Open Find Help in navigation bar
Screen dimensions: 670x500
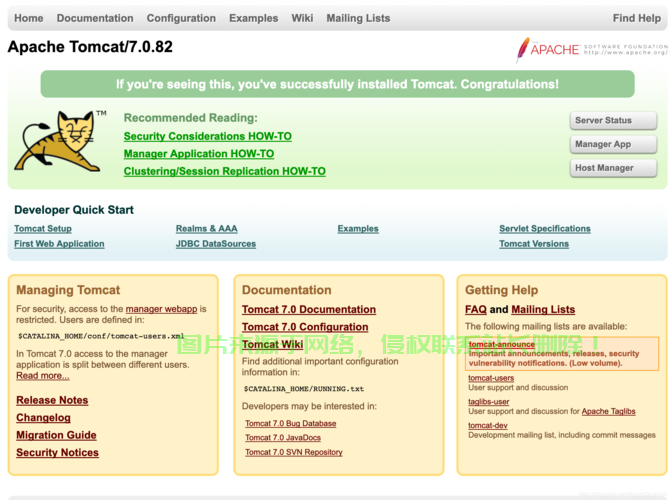[x=636, y=18]
